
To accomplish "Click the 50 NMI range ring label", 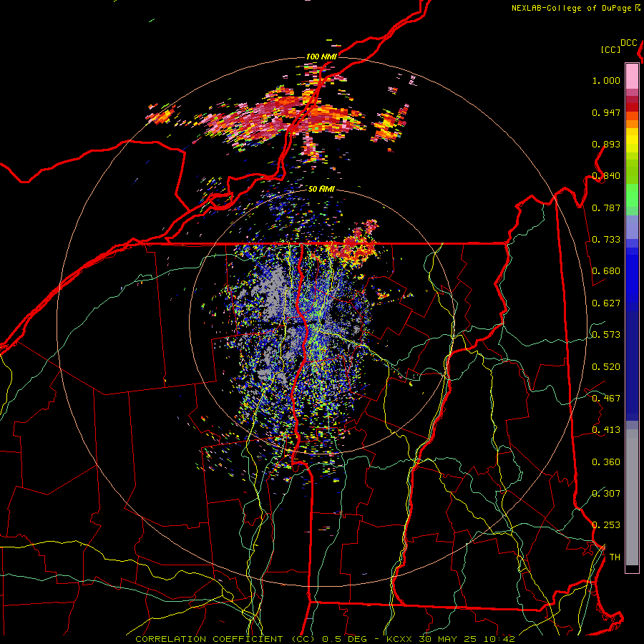I will [321, 189].
